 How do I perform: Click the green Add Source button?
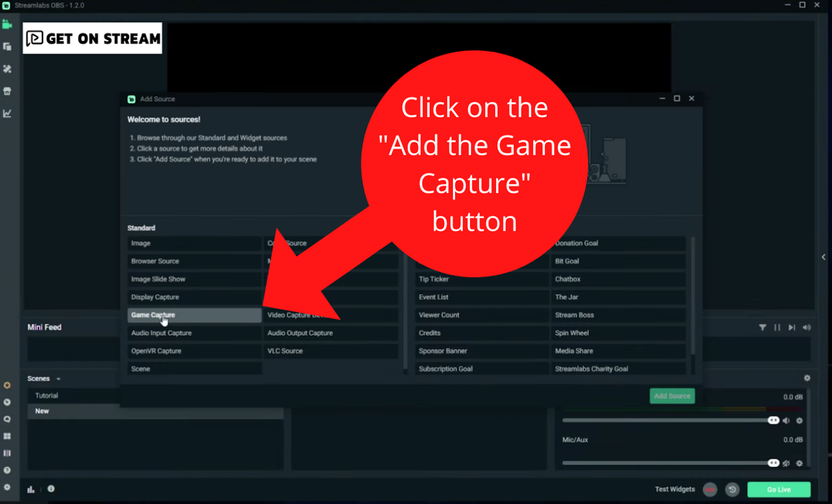click(672, 396)
